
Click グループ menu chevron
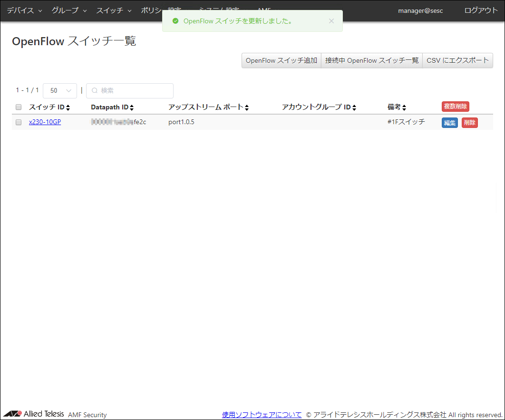(x=85, y=10)
